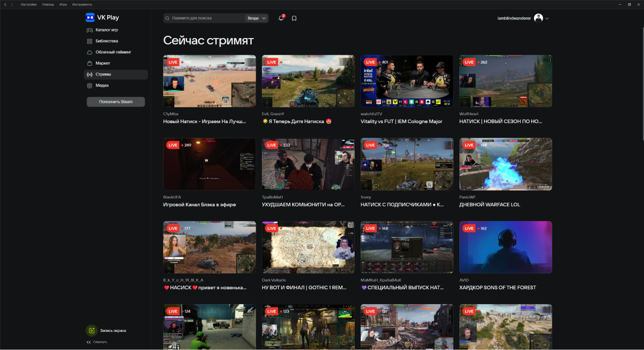Open PanicWF channel link

pos(467,197)
